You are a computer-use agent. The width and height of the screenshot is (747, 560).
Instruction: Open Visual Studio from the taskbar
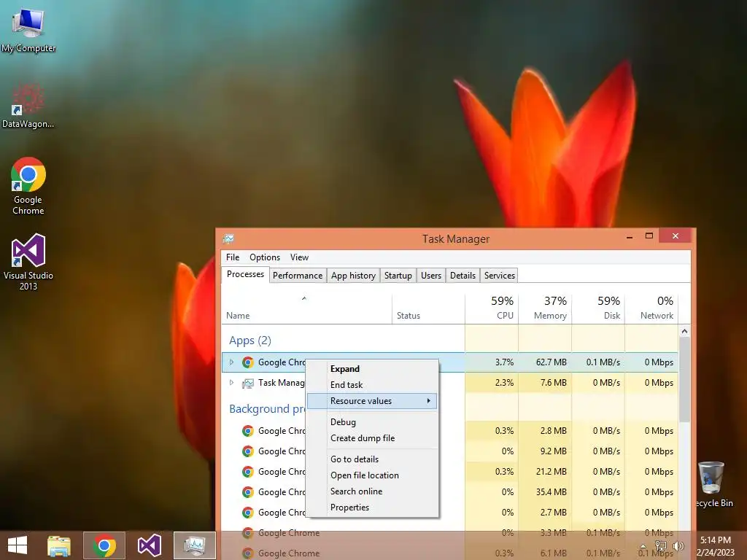pos(149,545)
